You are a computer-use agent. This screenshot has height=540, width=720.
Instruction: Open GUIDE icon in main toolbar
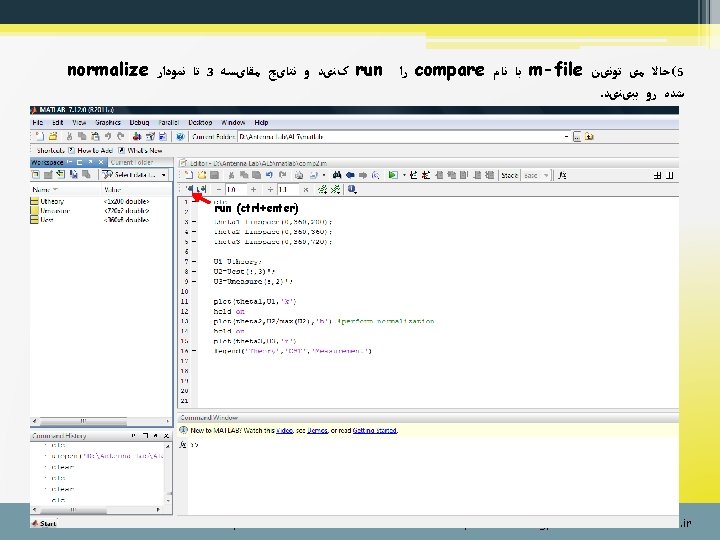(150, 136)
